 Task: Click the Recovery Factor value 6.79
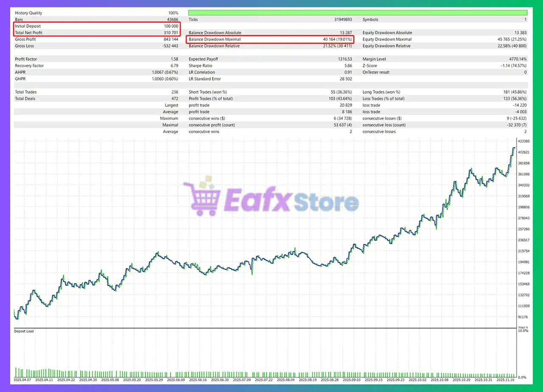174,66
